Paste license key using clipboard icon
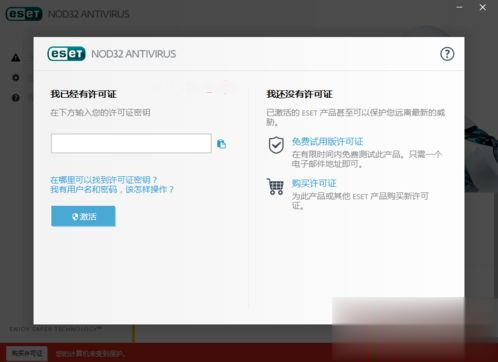 [221, 144]
